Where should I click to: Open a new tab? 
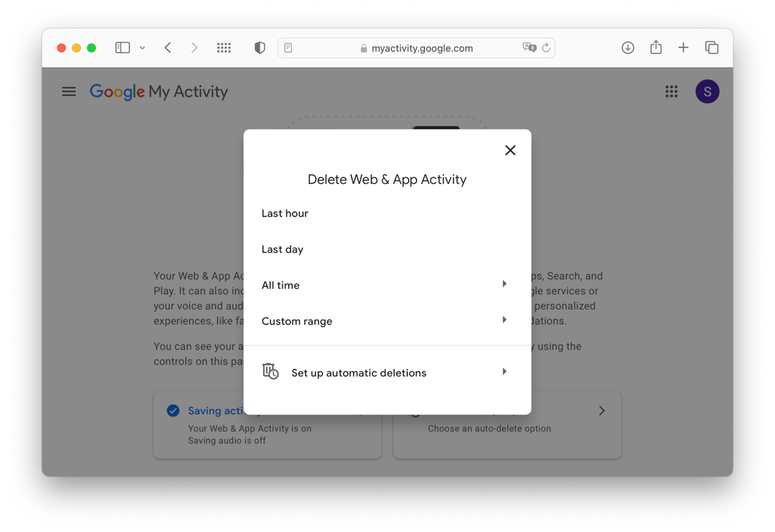683,47
